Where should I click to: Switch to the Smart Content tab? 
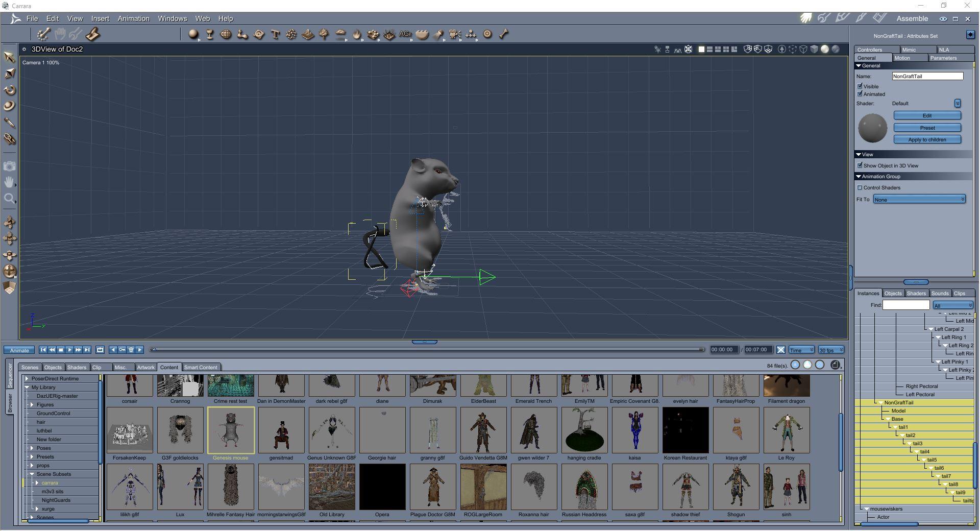point(201,367)
